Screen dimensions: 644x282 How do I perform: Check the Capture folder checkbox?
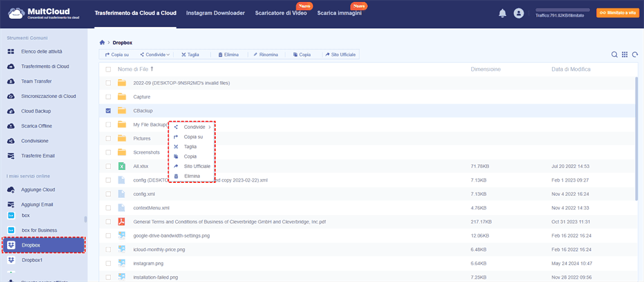tap(108, 97)
